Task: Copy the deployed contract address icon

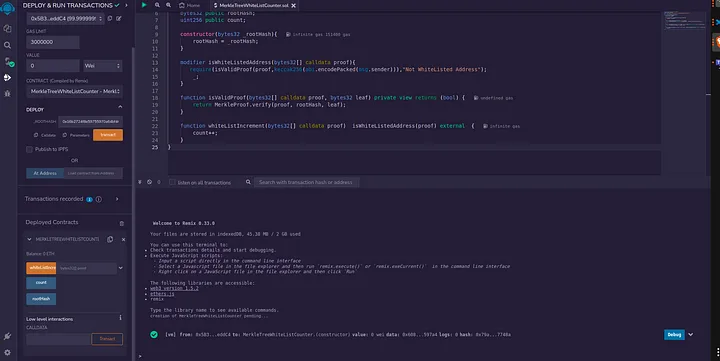Action: click(110, 239)
